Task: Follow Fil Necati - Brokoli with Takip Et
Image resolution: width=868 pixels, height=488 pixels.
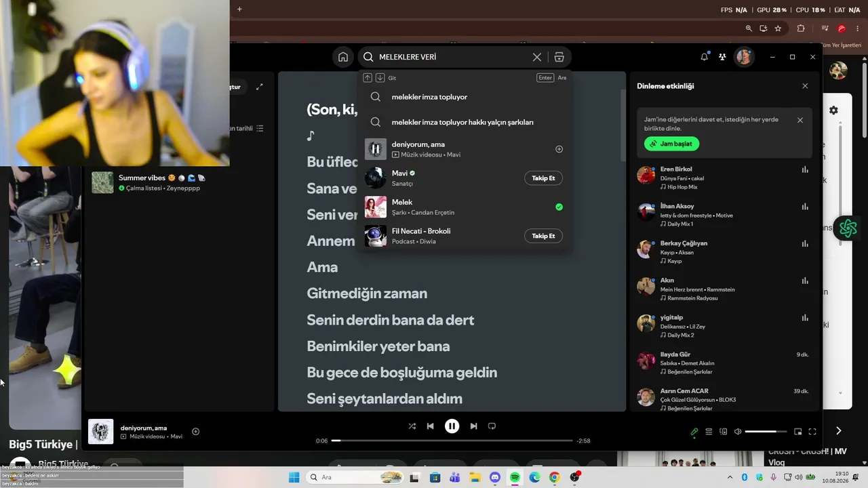Action: pos(543,236)
